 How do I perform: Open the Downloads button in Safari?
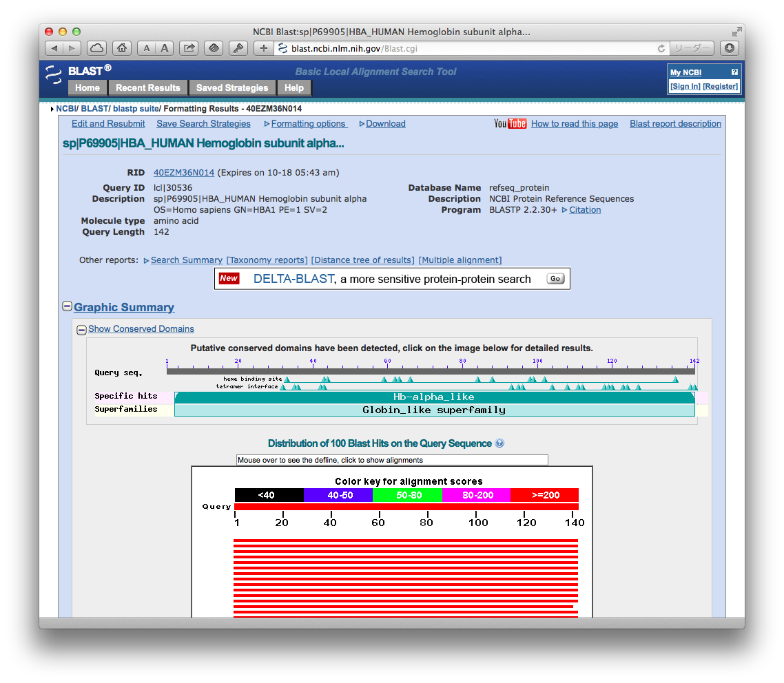coord(730,48)
